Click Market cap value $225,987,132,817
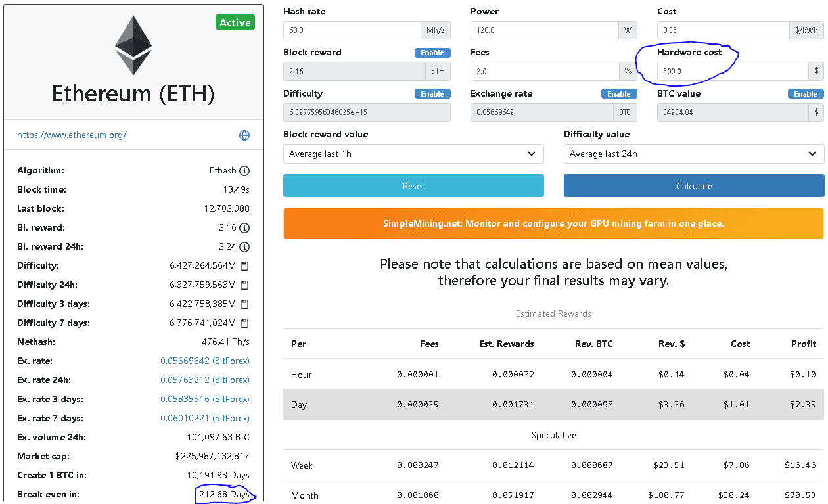Image resolution: width=828 pixels, height=504 pixels. pos(213,457)
